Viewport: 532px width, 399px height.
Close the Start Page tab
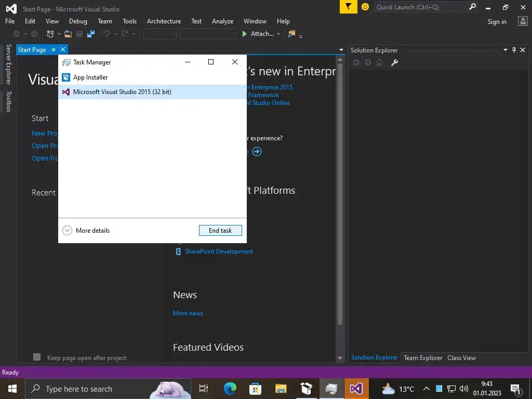pos(63,50)
